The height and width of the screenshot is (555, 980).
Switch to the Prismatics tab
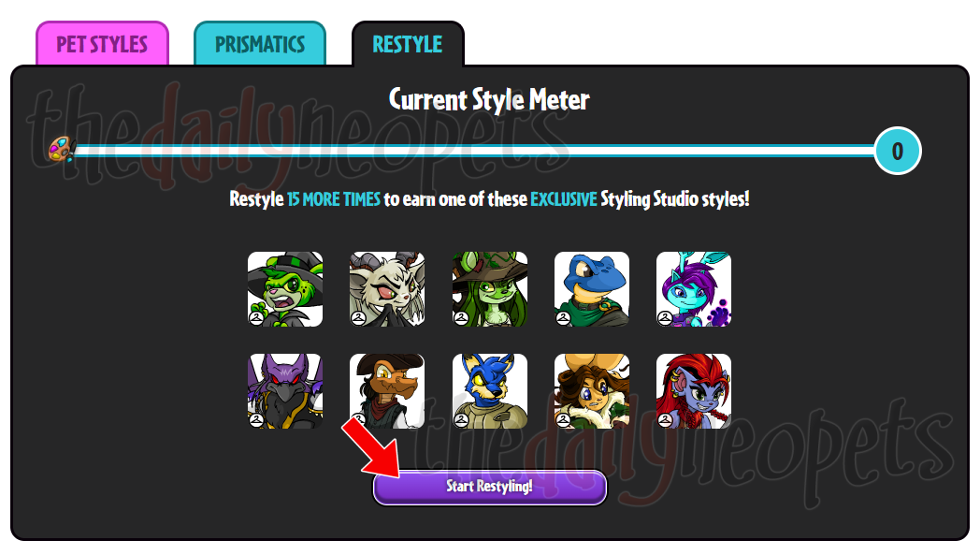point(260,44)
